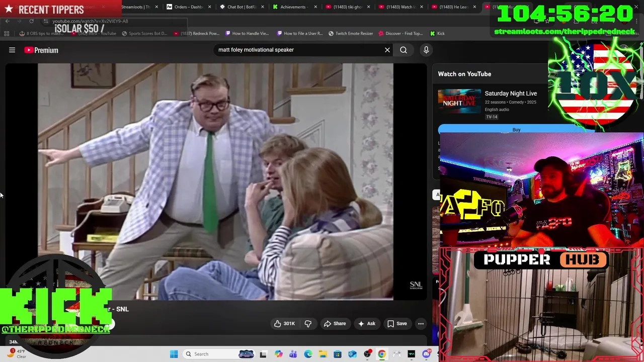The width and height of the screenshot is (644, 362).
Task: Open the Saturday Night Live show thumbnail
Action: pyautogui.click(x=459, y=102)
